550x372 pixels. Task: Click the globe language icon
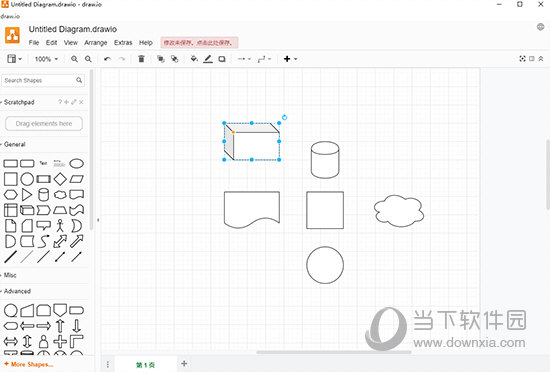coord(541,27)
